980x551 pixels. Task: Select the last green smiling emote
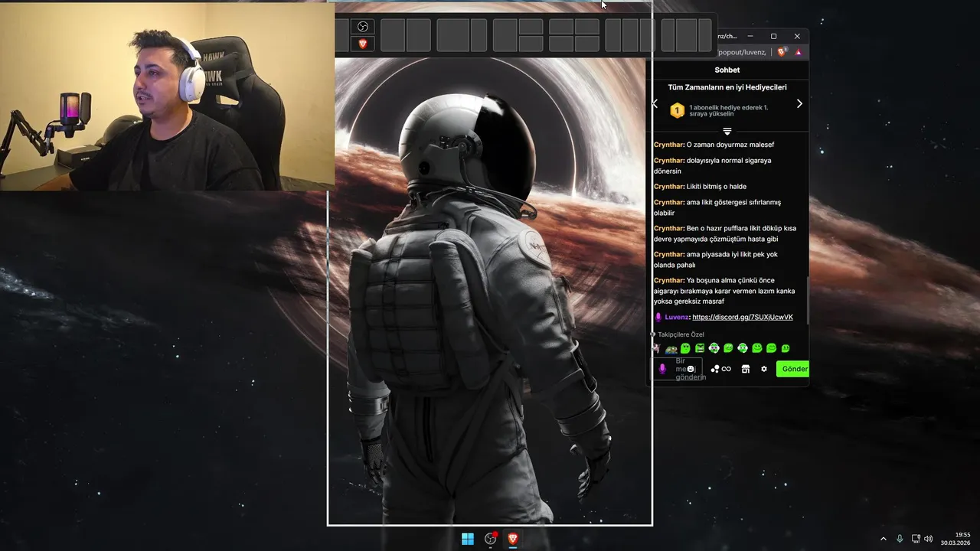[786, 348]
